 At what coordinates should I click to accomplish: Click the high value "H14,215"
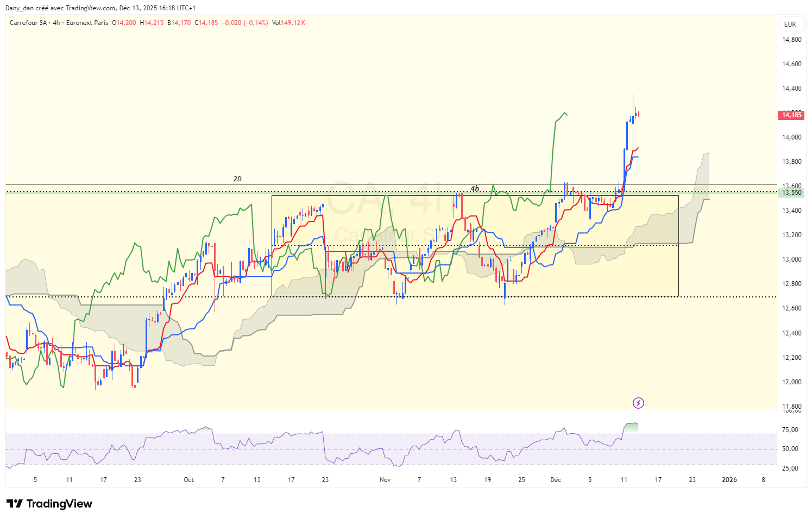152,23
